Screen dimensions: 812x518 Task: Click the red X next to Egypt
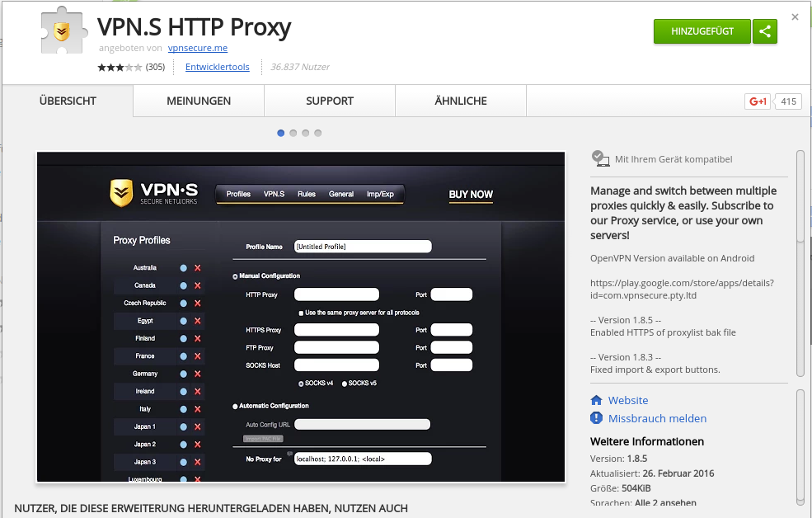(x=197, y=321)
